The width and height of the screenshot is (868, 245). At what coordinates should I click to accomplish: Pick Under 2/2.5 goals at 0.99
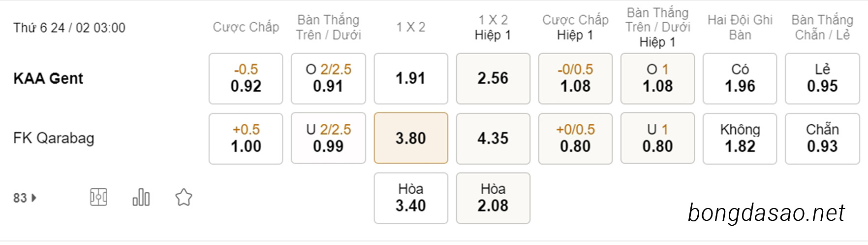[x=328, y=138]
